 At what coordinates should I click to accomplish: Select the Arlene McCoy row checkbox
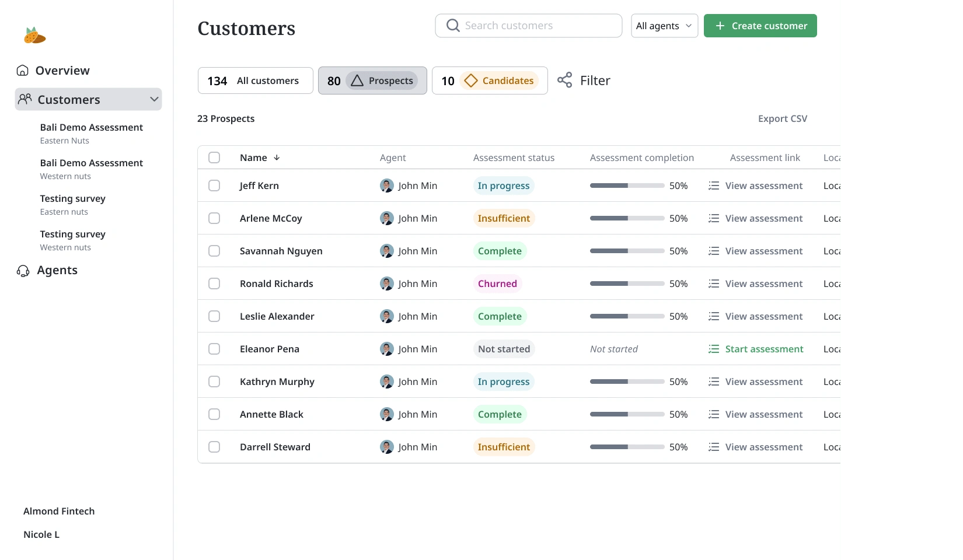214,218
